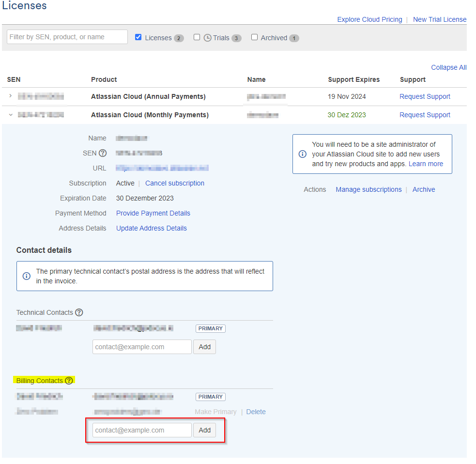476x464 pixels.
Task: Click the Licenses count badge 2
Action: click(179, 38)
